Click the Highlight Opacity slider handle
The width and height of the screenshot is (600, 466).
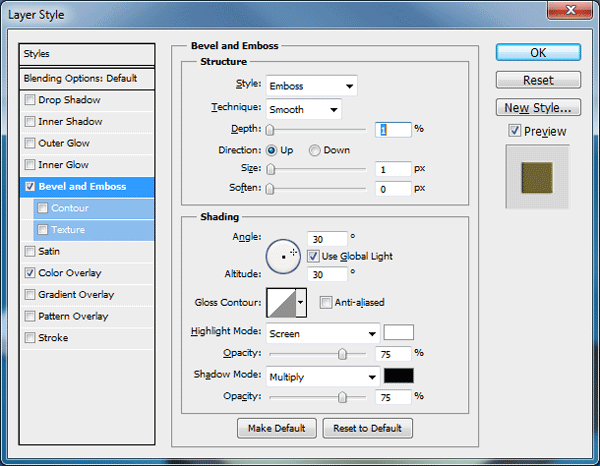coord(342,354)
